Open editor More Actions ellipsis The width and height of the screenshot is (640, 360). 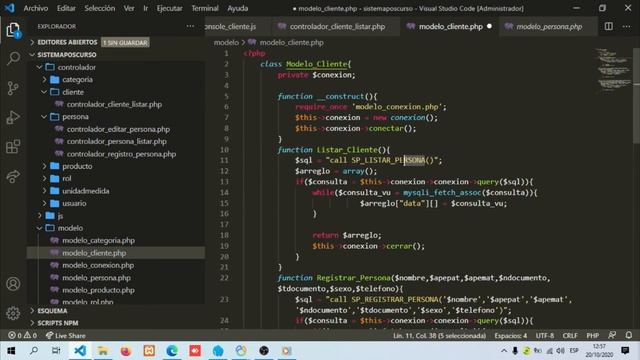(x=627, y=26)
